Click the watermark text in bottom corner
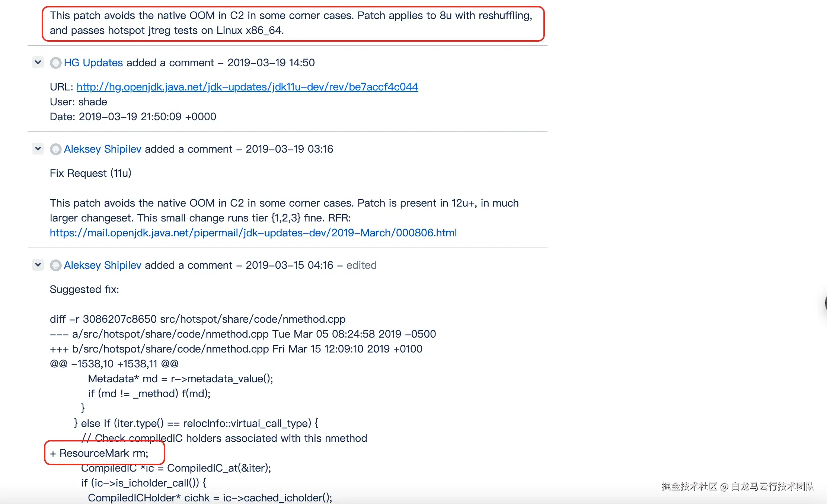 [738, 486]
